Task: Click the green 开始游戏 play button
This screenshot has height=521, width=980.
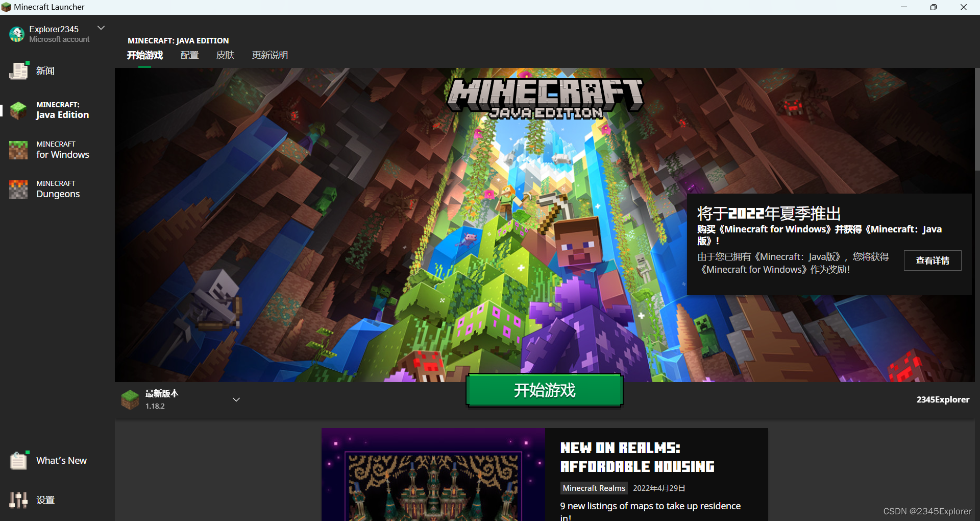Action: [x=545, y=390]
